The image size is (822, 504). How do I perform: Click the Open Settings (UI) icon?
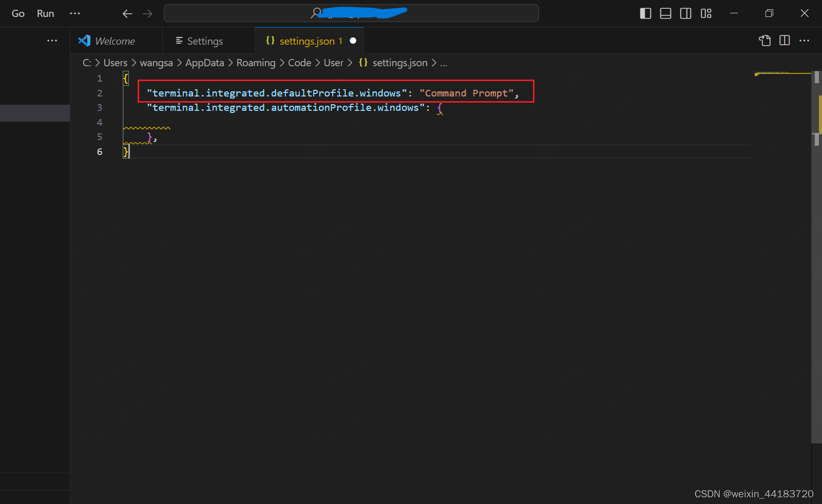point(764,41)
